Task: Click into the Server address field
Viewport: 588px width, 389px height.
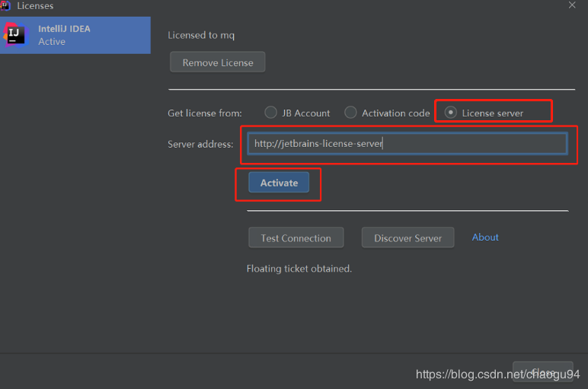Action: pyautogui.click(x=407, y=144)
